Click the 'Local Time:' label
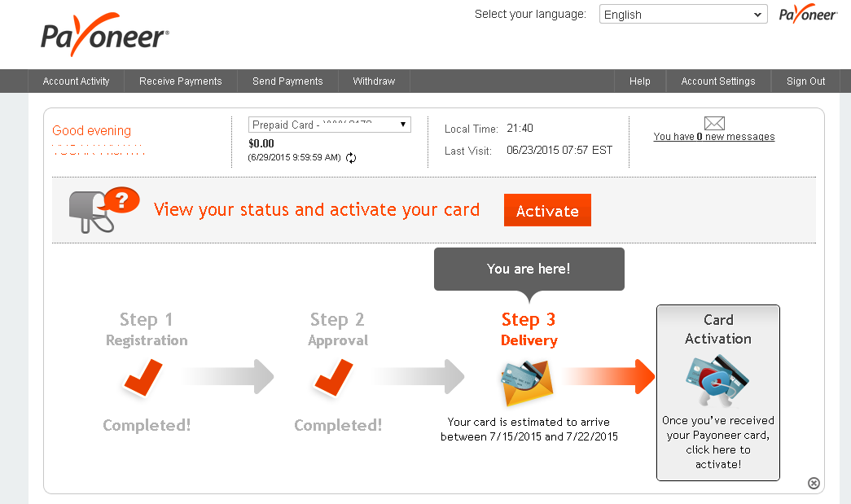 click(x=471, y=129)
